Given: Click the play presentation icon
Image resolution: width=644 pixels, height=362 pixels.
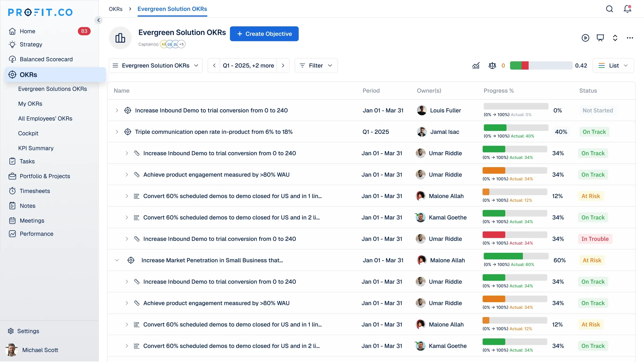Looking at the screenshot, I should pyautogui.click(x=585, y=38).
